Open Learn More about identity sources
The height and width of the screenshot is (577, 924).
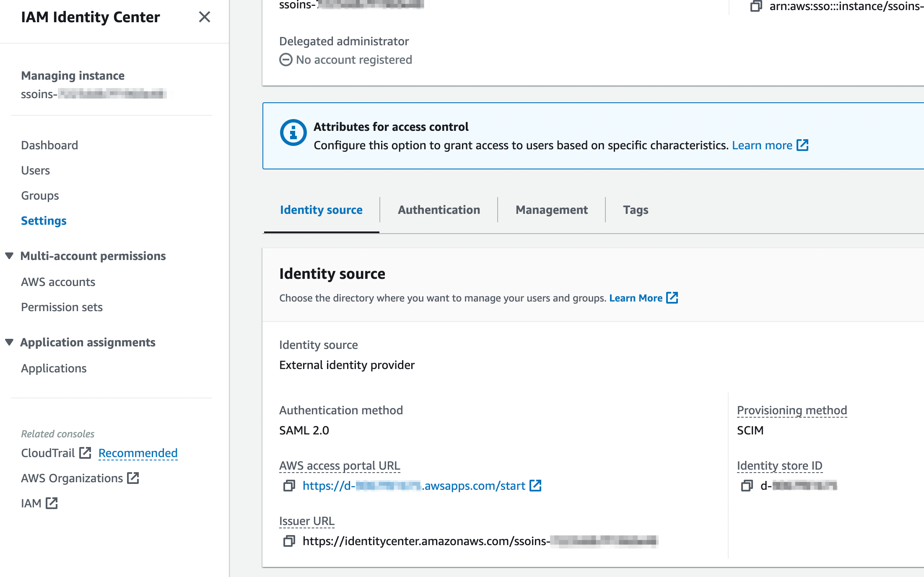(x=637, y=298)
